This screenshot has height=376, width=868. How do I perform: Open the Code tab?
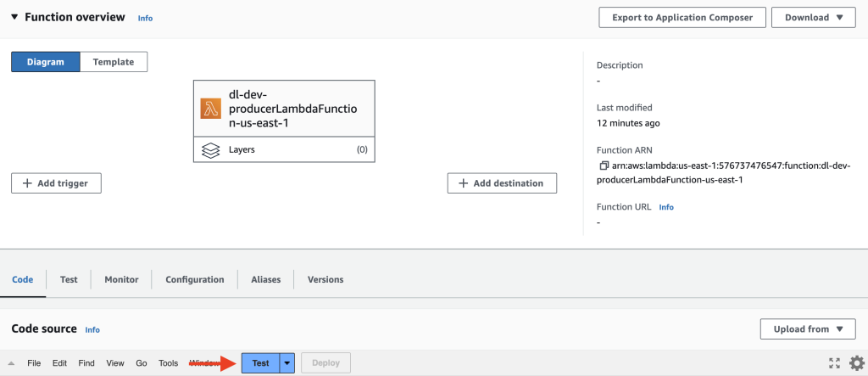point(23,279)
